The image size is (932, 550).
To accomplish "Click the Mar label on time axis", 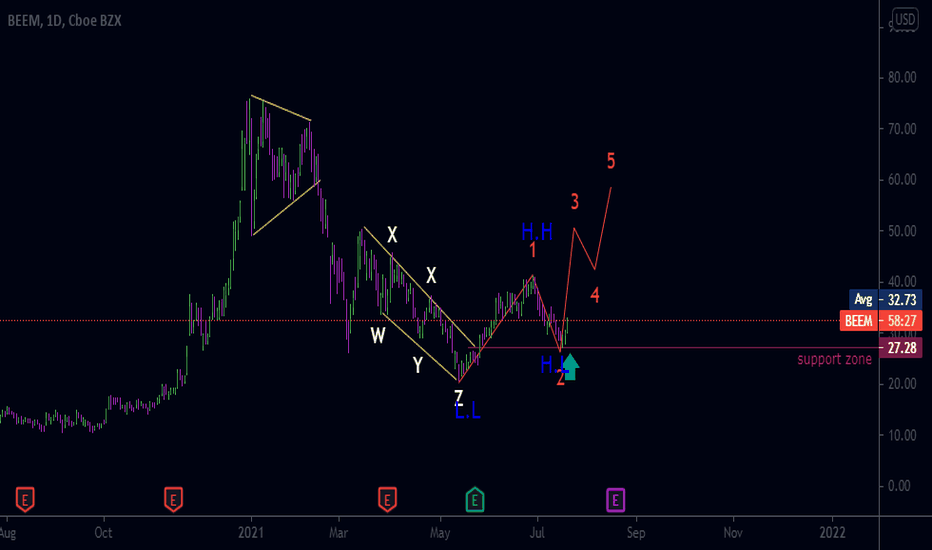I will coord(338,532).
